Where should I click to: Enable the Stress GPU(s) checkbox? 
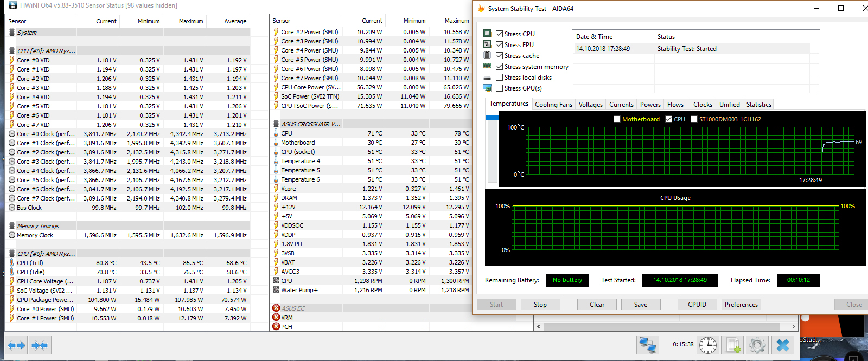click(500, 88)
